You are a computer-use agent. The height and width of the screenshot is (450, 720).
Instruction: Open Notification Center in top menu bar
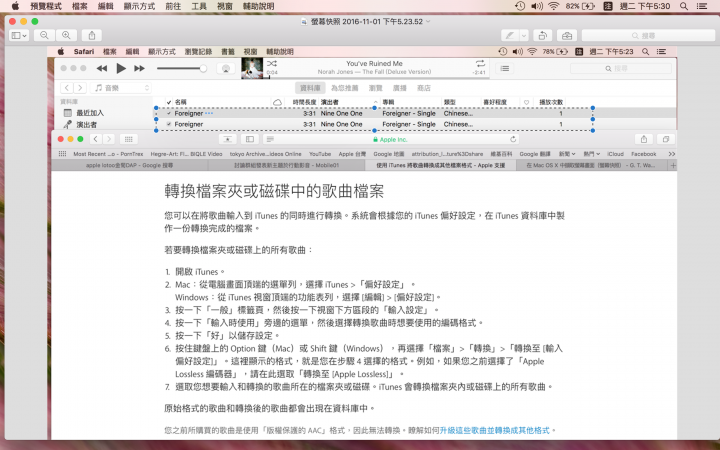click(x=702, y=6)
